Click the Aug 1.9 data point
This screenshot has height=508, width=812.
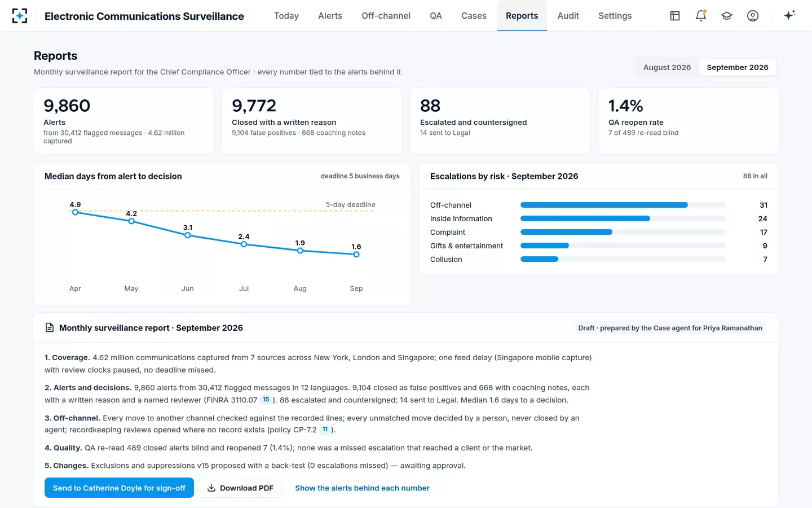pyautogui.click(x=300, y=251)
